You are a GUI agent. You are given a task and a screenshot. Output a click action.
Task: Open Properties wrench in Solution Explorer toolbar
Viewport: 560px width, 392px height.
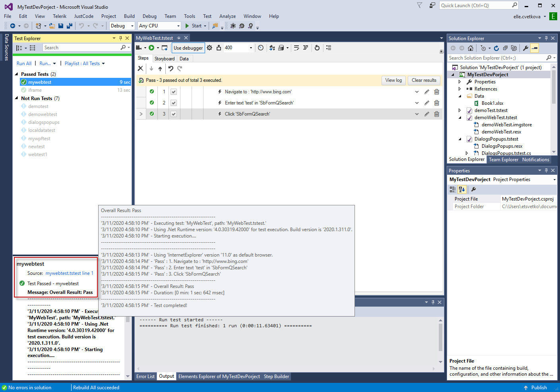click(525, 48)
